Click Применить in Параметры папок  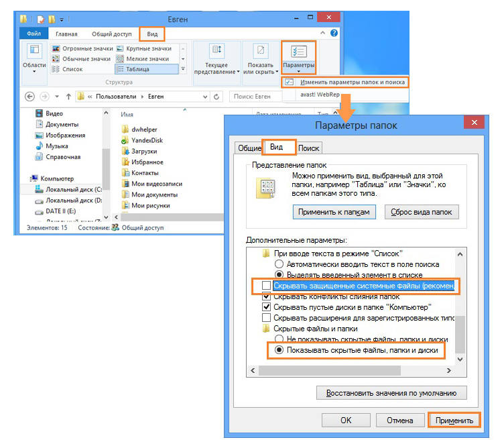coord(454,420)
